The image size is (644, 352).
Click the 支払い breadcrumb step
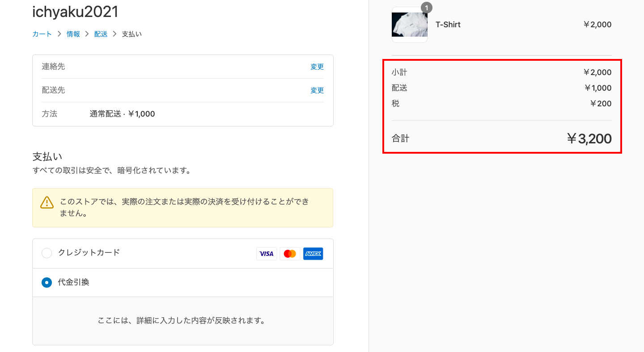coord(132,34)
